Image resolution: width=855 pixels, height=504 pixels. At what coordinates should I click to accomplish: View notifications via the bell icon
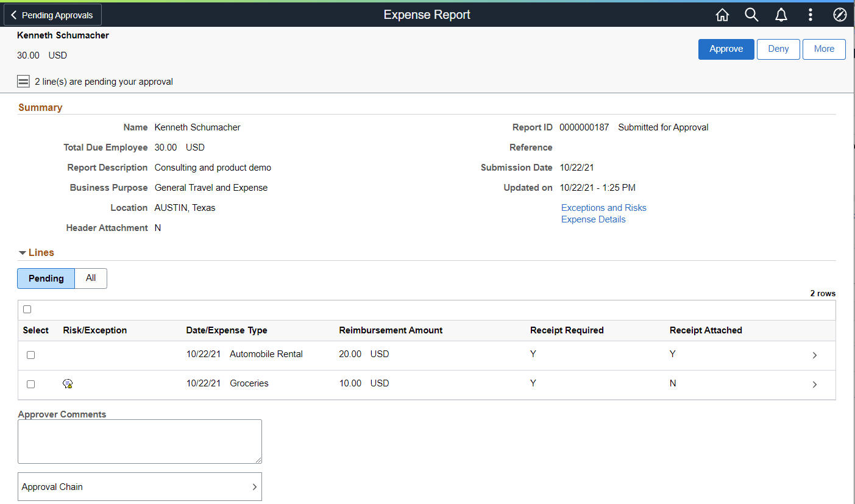click(781, 15)
